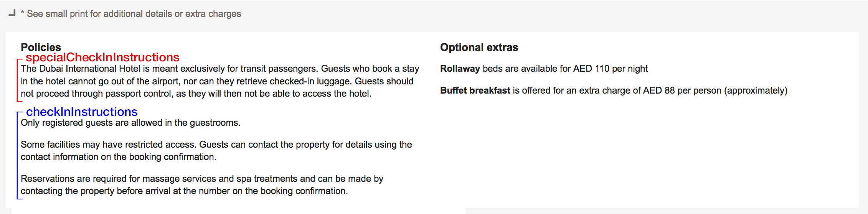
Task: Click 'contacting the property before arrival' line
Action: tap(184, 191)
